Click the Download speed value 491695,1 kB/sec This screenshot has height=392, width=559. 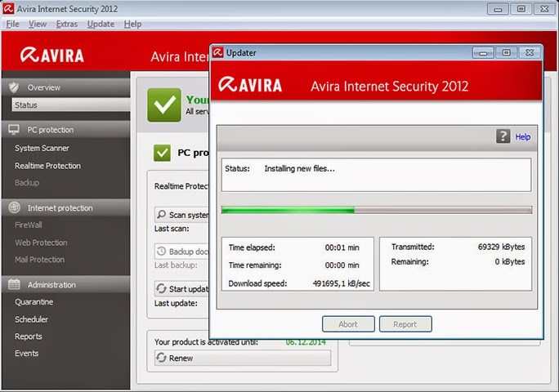341,283
